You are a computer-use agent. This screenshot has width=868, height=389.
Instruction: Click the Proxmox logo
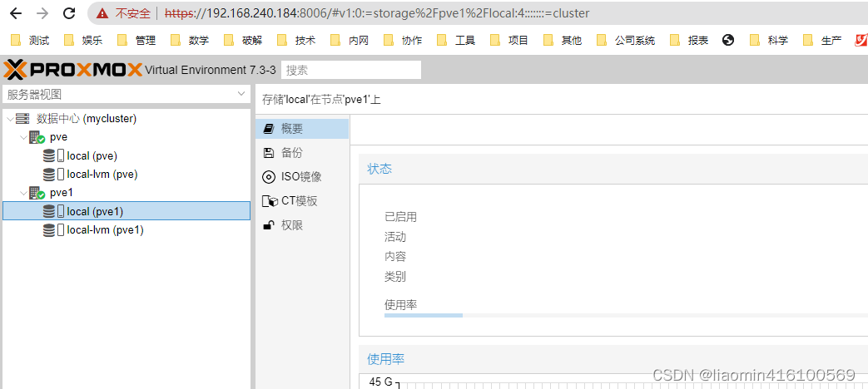pyautogui.click(x=72, y=70)
